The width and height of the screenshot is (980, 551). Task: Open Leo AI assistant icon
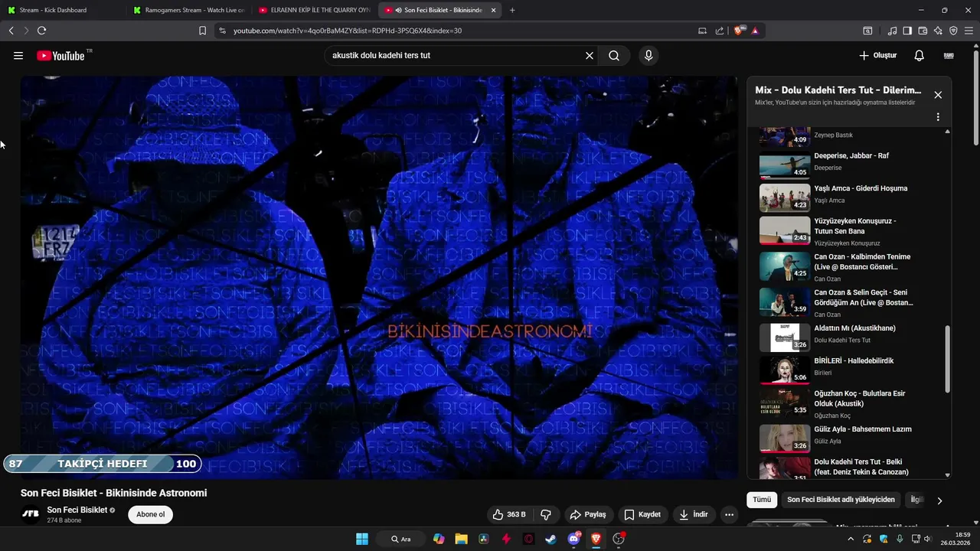point(938,31)
